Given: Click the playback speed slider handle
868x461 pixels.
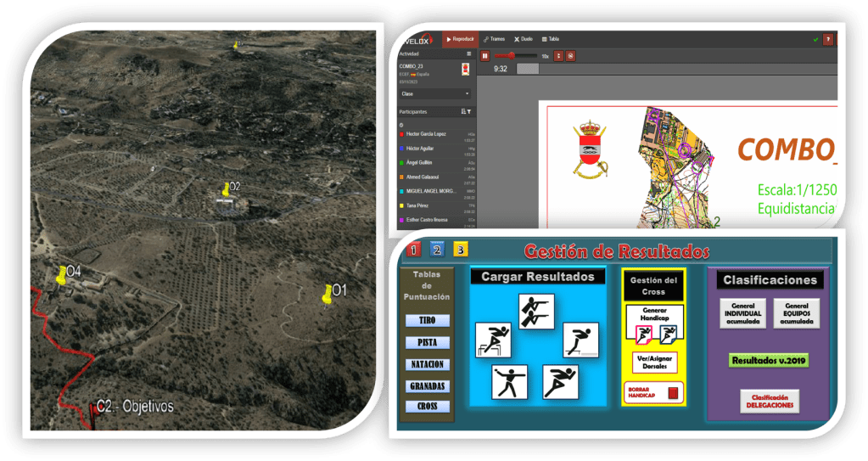Looking at the screenshot, I should pos(511,56).
